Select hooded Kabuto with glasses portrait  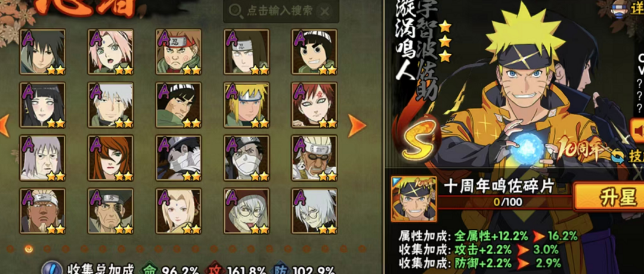coord(246,211)
